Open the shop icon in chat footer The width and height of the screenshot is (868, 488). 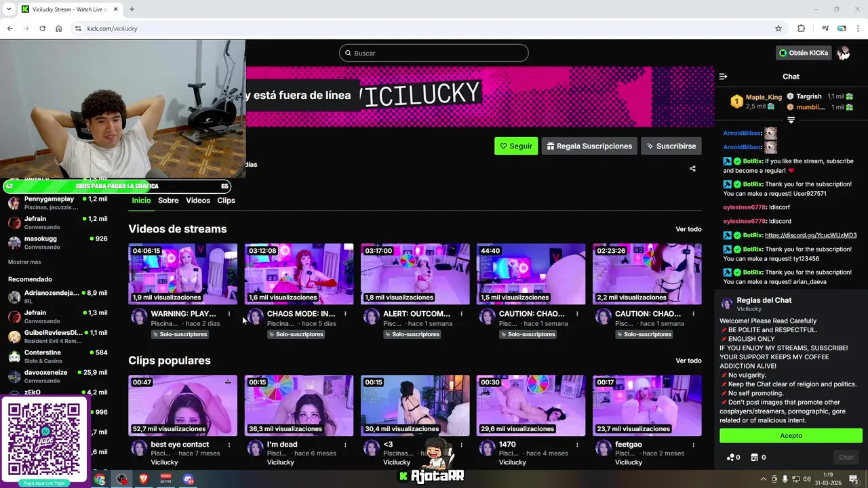coord(758,457)
